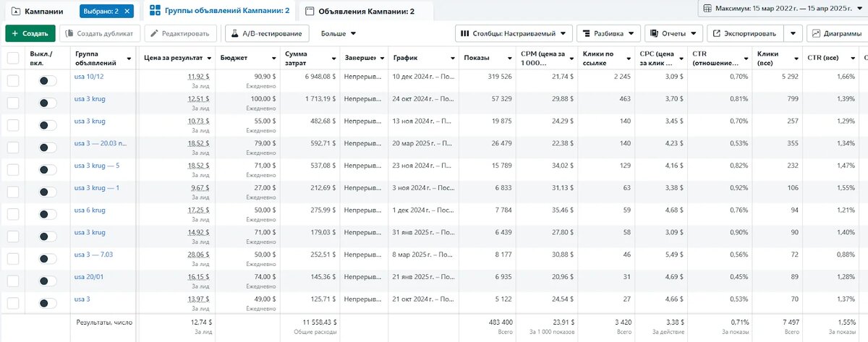868x342 pixels.
Task: Tick the select-all checkbox in header
Action: point(13,59)
